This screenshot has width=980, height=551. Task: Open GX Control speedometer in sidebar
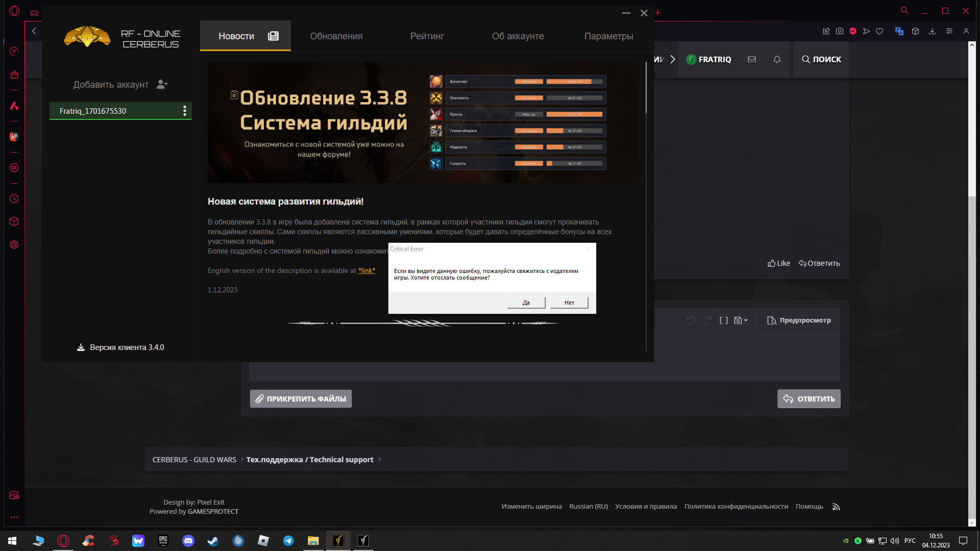tap(14, 51)
